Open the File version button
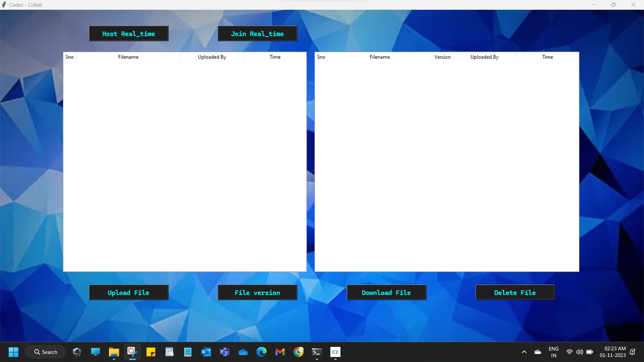This screenshot has height=362, width=644. click(257, 293)
